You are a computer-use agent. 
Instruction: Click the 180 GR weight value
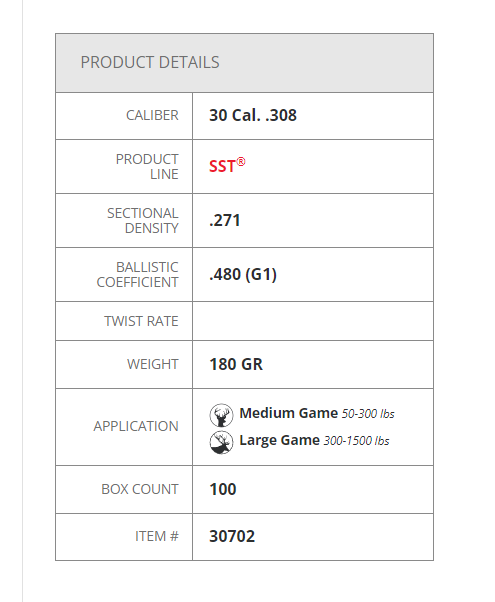click(236, 364)
